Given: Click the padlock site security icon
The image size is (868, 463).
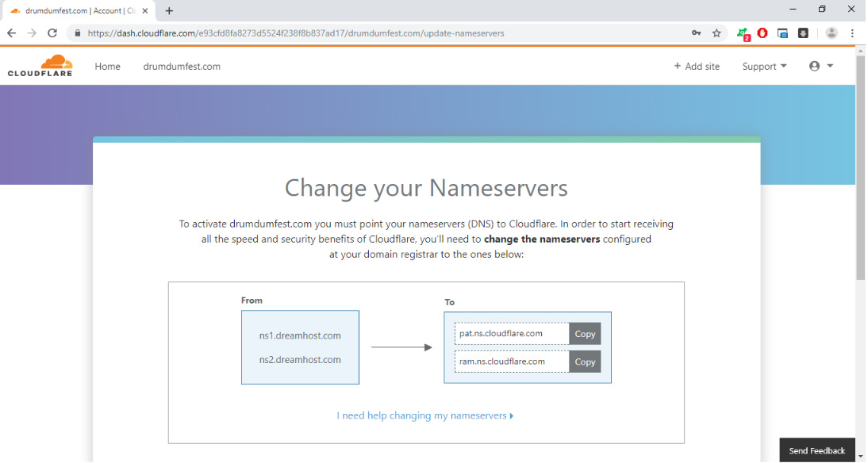Looking at the screenshot, I should pos(76,33).
